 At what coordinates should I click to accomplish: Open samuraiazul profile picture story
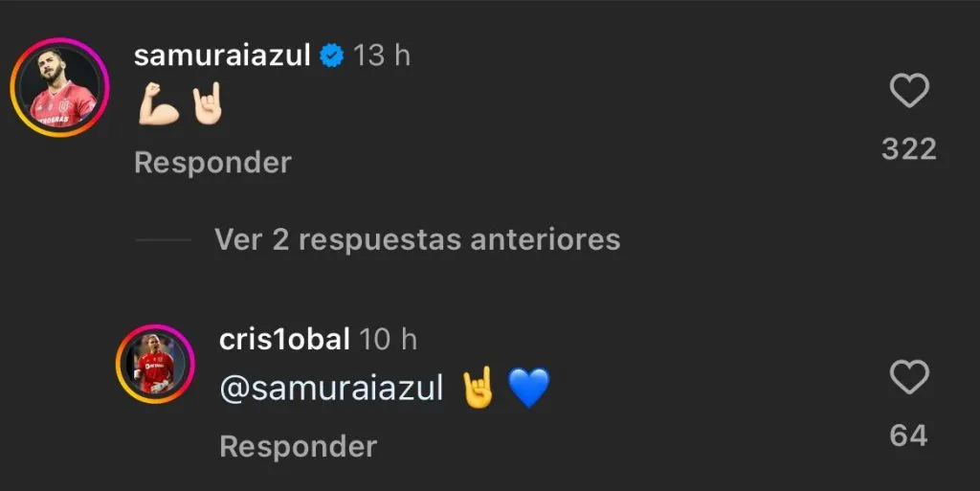(x=60, y=87)
